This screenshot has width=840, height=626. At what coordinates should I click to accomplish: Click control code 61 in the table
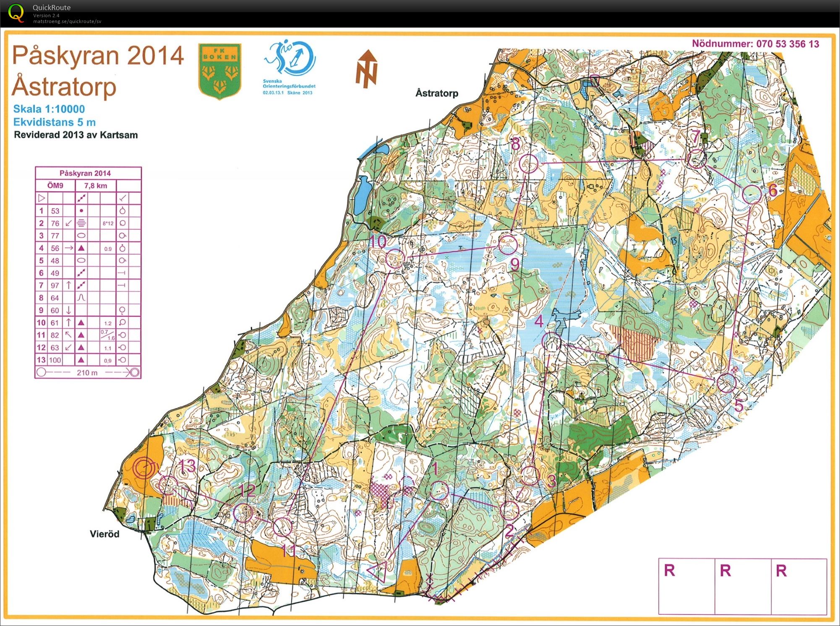pos(55,323)
